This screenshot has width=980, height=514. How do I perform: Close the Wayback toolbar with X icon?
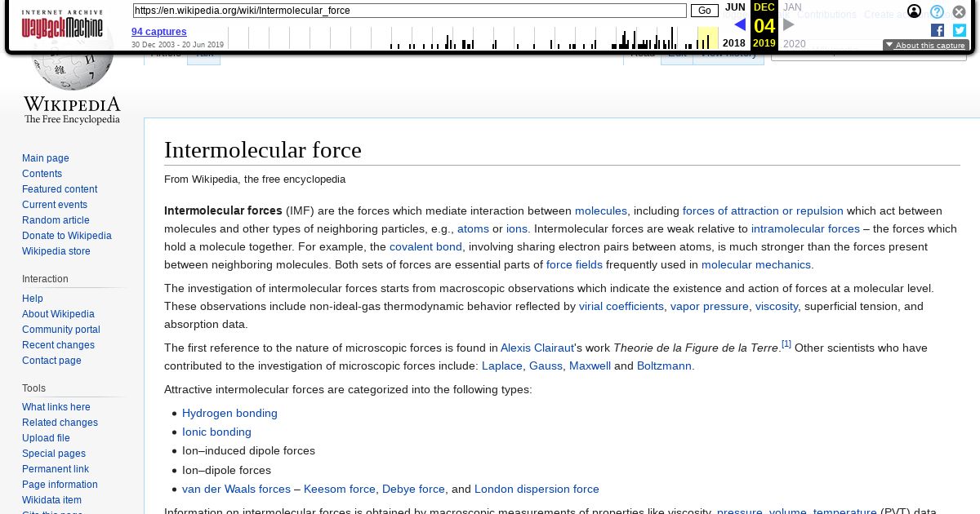tap(959, 11)
